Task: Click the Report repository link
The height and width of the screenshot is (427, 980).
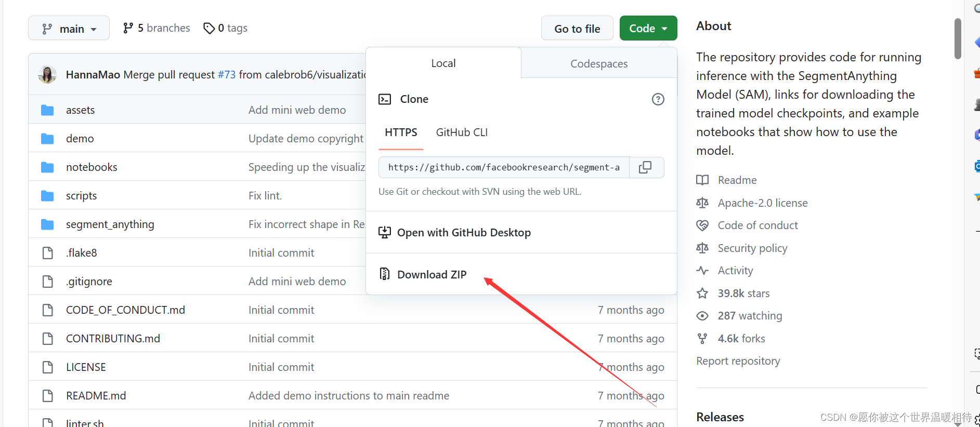Action: click(x=738, y=361)
